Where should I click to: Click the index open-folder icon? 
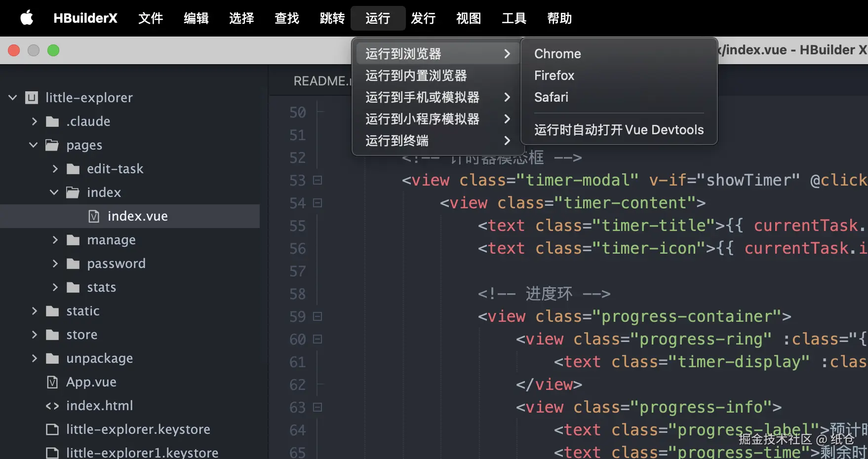[73, 192]
